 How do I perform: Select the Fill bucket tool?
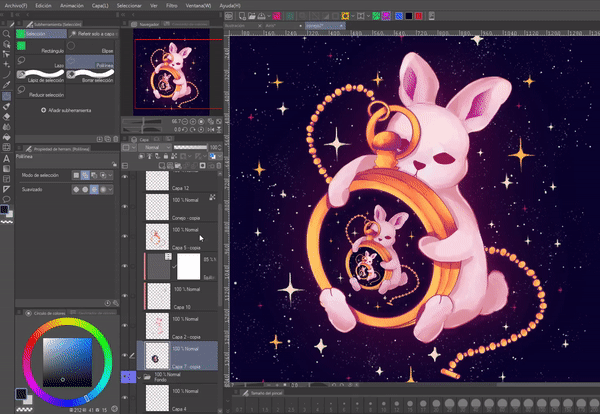[6, 137]
